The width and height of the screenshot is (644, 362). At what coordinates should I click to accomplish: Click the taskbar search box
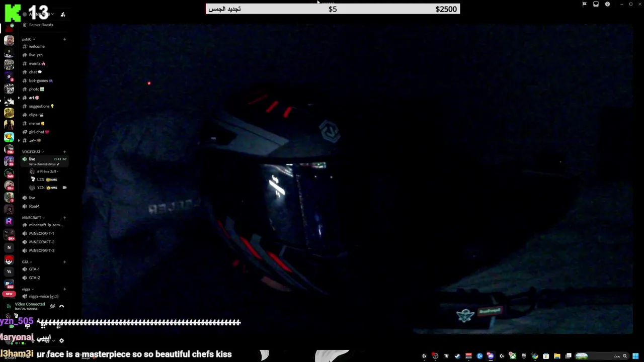pyautogui.click(x=602, y=356)
